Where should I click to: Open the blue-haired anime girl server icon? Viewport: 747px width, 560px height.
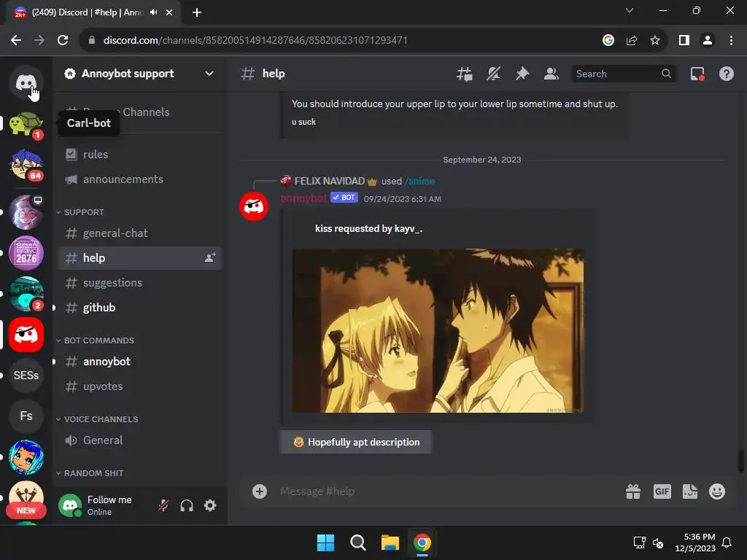tap(26, 457)
